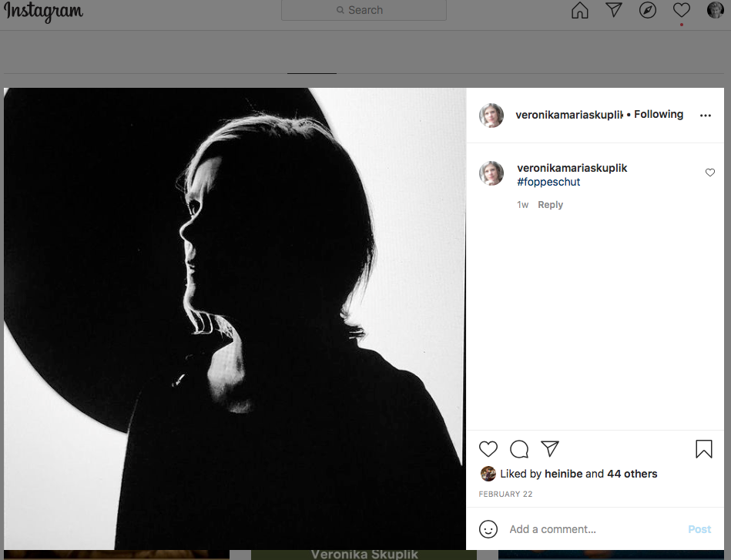731x560 pixels.
Task: Click the Instagram logo
Action: pyautogui.click(x=43, y=12)
